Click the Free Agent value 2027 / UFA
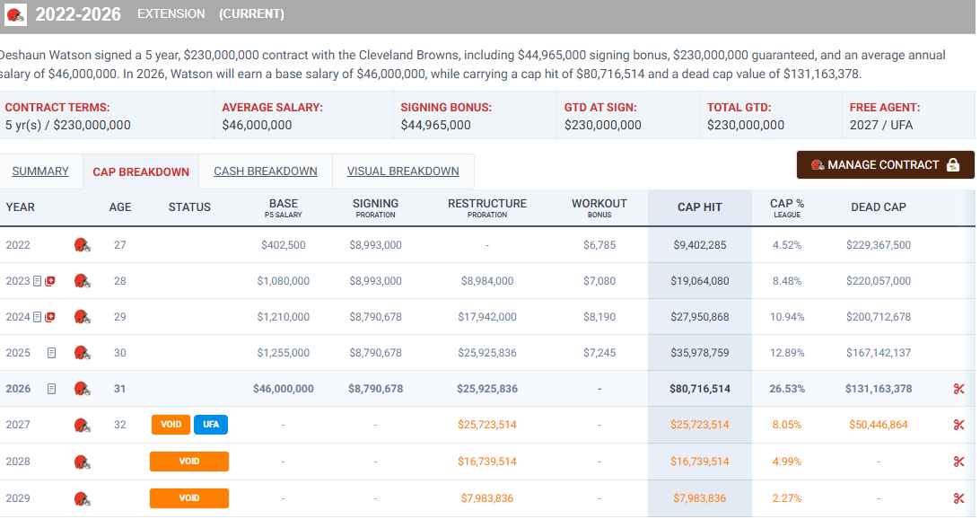This screenshot has width=980, height=519. pos(880,125)
